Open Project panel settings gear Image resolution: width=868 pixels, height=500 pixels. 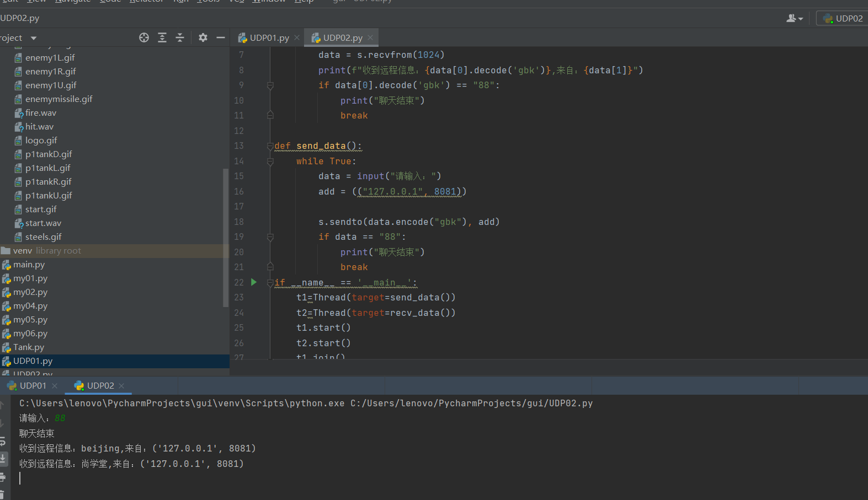[203, 37]
